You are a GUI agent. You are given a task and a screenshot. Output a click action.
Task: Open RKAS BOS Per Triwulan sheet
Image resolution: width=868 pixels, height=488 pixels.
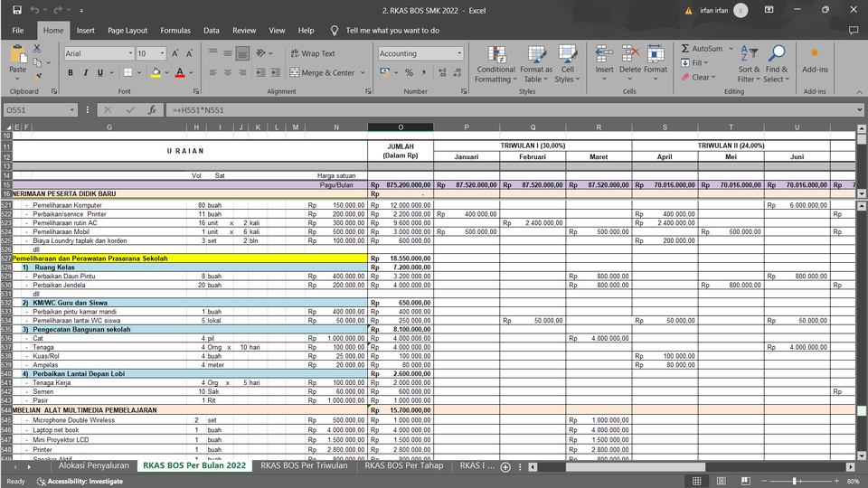pos(304,465)
